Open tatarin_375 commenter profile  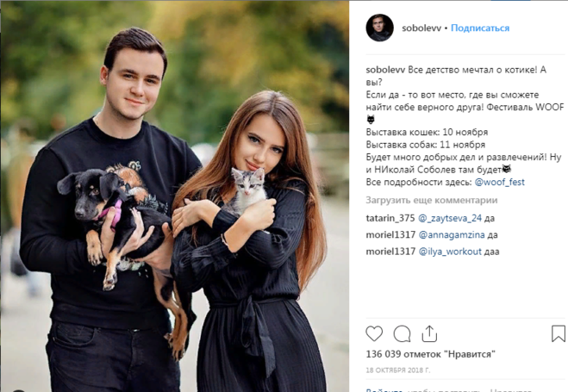coord(390,218)
